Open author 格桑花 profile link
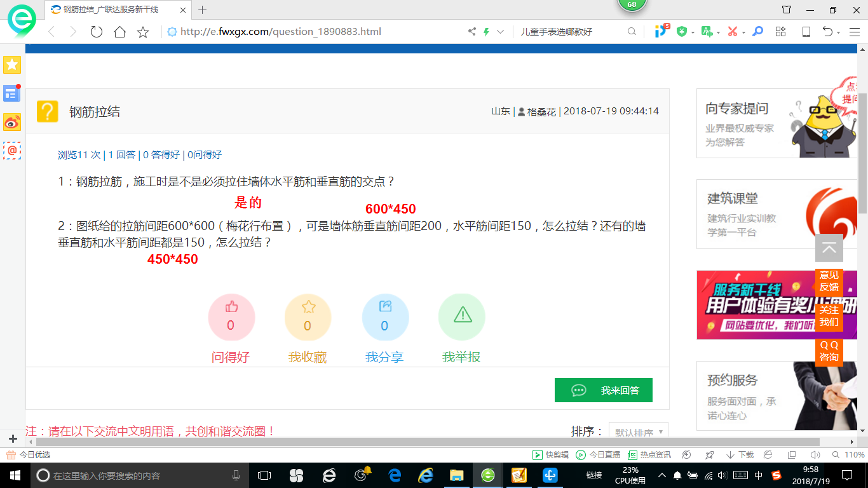The image size is (868, 488). (x=541, y=111)
